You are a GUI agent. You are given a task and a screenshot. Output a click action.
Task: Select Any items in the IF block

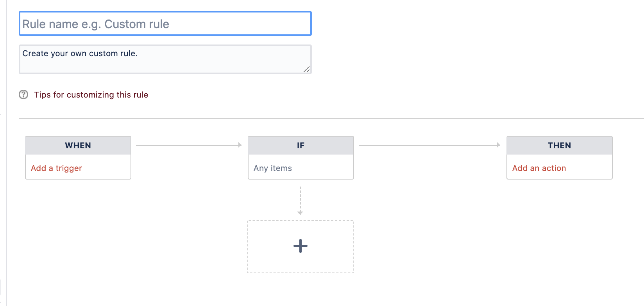click(273, 168)
